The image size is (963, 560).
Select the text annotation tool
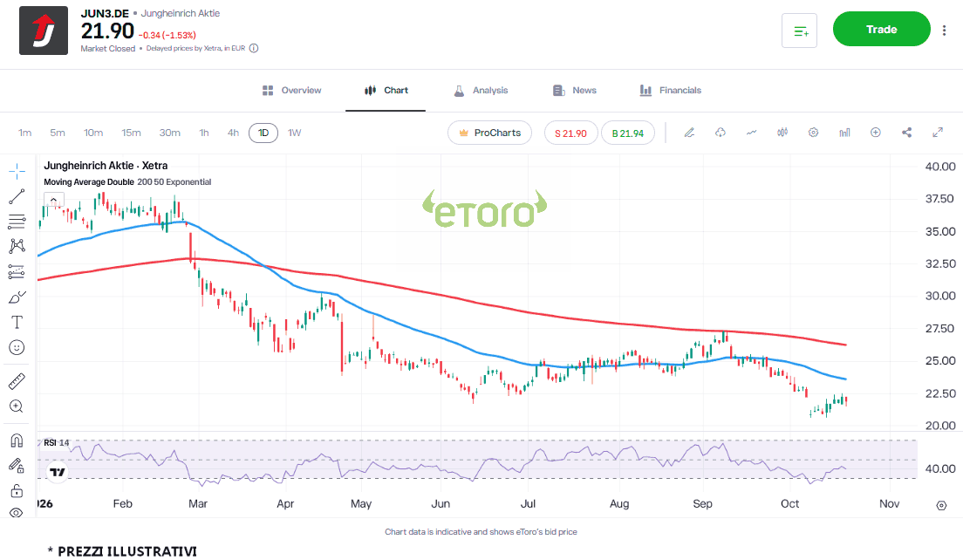(x=17, y=323)
